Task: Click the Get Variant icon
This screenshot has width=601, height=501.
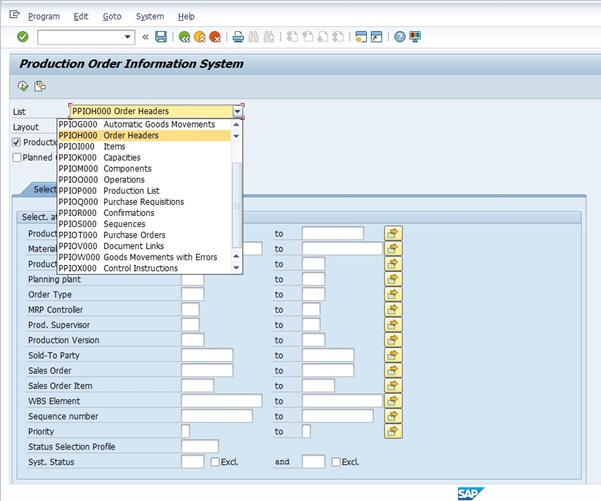Action: pyautogui.click(x=40, y=86)
